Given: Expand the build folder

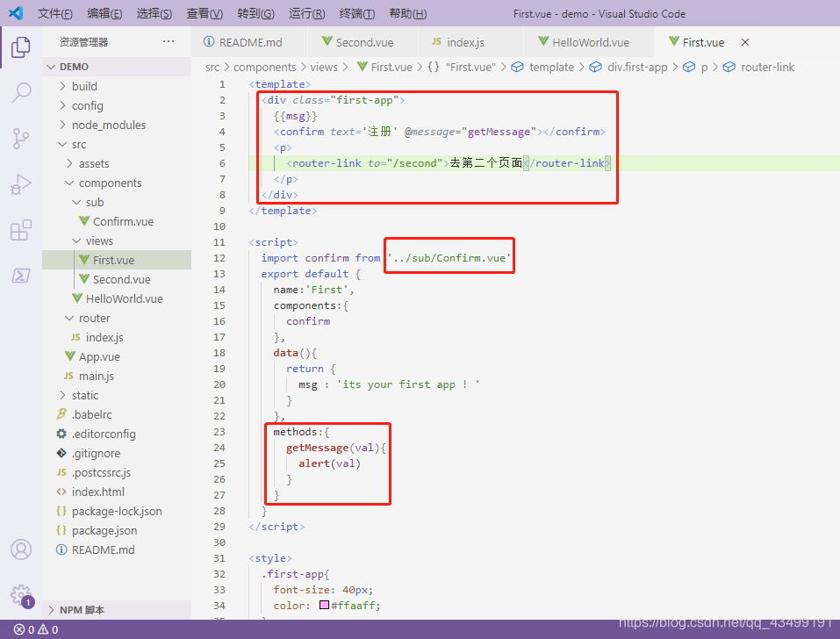Looking at the screenshot, I should point(117,86).
